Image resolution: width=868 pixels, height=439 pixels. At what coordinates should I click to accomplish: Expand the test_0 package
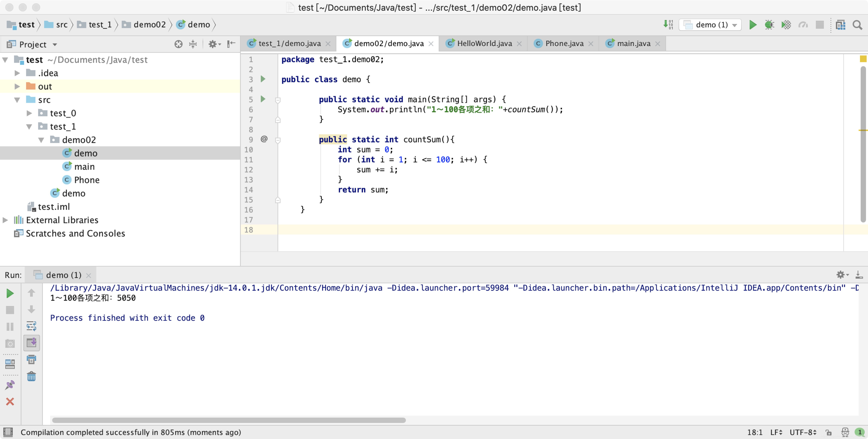(x=29, y=113)
